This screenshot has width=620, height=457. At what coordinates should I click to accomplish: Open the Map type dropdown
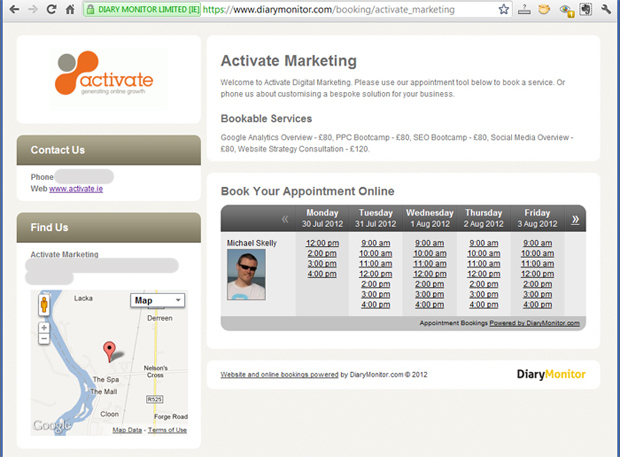(x=157, y=300)
